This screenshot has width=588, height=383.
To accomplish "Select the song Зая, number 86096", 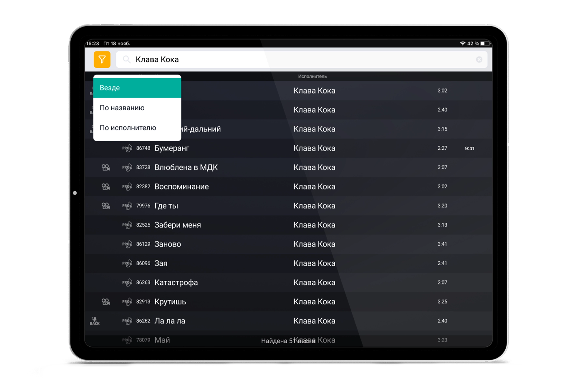I will [161, 263].
